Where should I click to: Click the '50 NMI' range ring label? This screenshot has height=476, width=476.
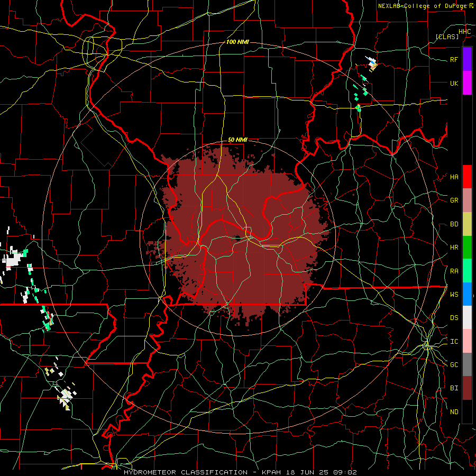pos(237,140)
